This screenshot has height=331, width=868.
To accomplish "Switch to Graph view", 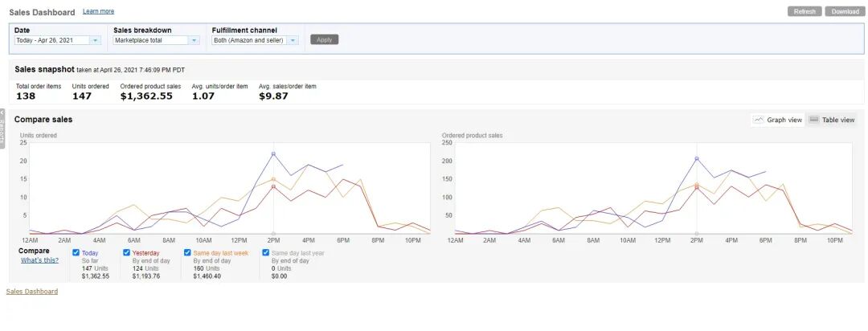I will click(777, 120).
